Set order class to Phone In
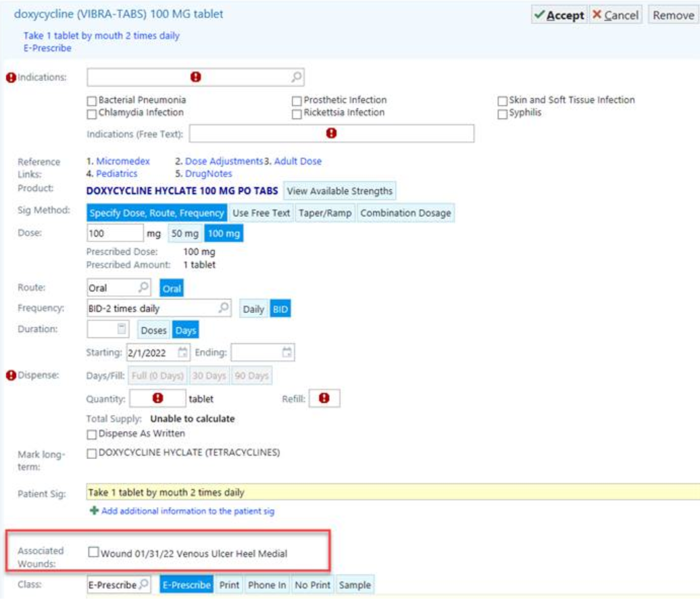Image resolution: width=700 pixels, height=603 pixels. click(267, 585)
